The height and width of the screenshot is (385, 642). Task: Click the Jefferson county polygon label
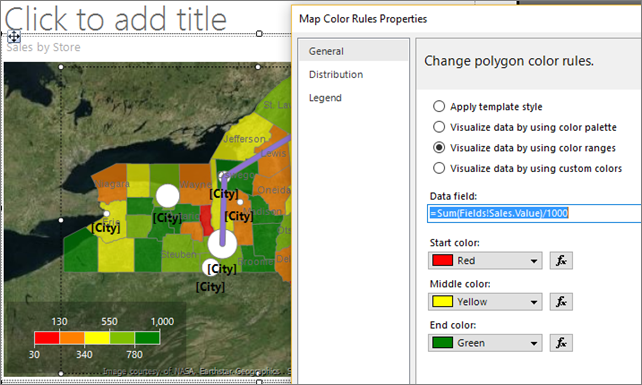(244, 139)
